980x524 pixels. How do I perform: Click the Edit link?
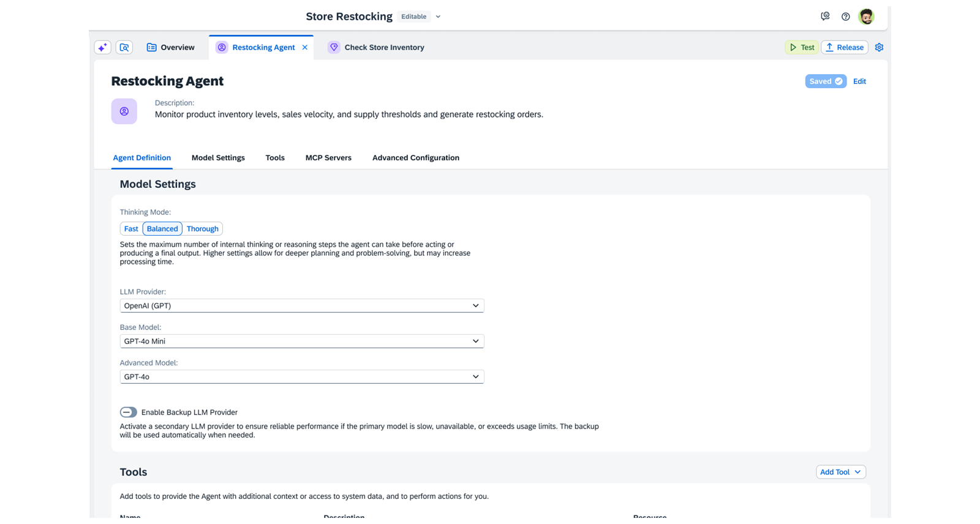click(x=859, y=81)
